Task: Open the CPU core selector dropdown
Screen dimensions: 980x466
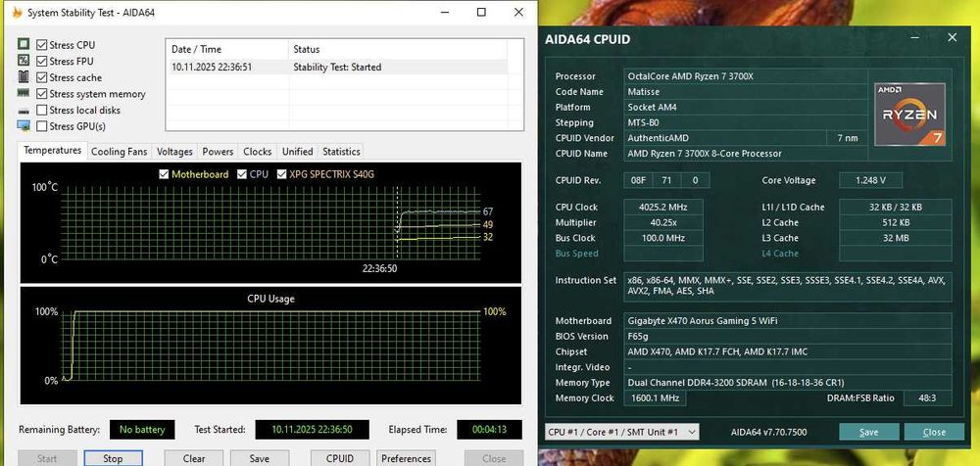Action: click(x=621, y=432)
